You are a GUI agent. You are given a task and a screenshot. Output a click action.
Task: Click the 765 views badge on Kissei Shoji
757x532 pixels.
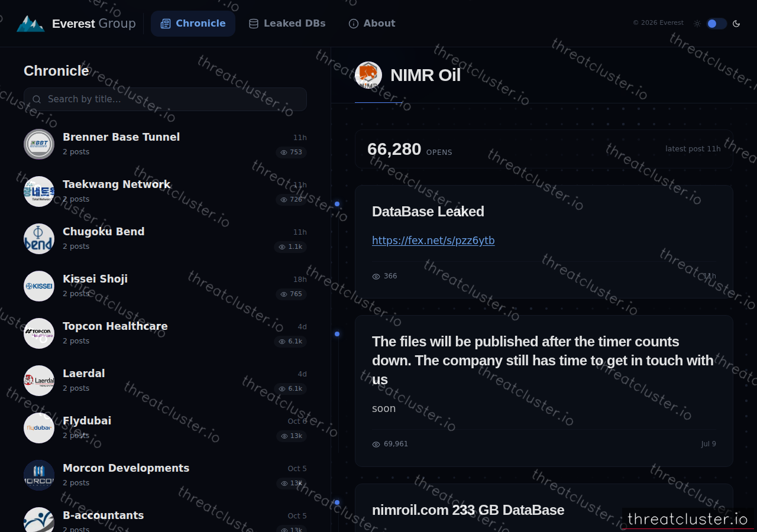tap(291, 294)
